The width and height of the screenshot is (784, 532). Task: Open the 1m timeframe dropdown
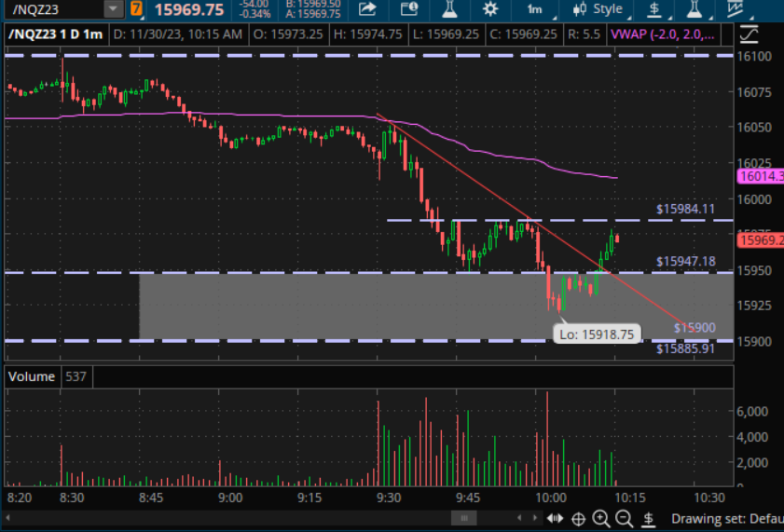pyautogui.click(x=534, y=9)
